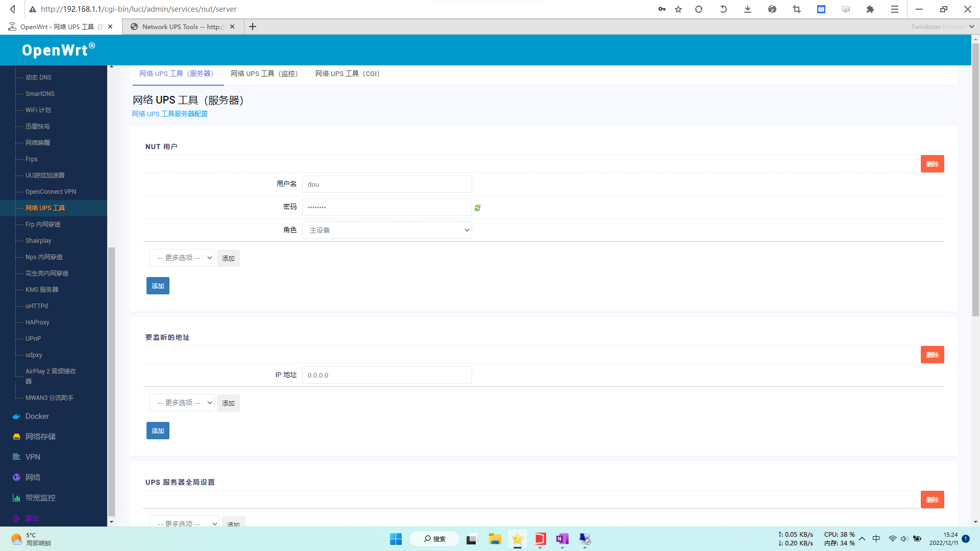Click the password key icon in the toolbar
The height and width of the screenshot is (551, 980).
661,9
